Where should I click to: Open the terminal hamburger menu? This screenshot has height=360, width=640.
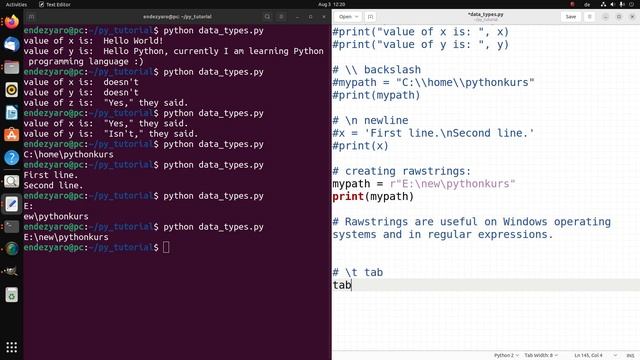pos(281,17)
